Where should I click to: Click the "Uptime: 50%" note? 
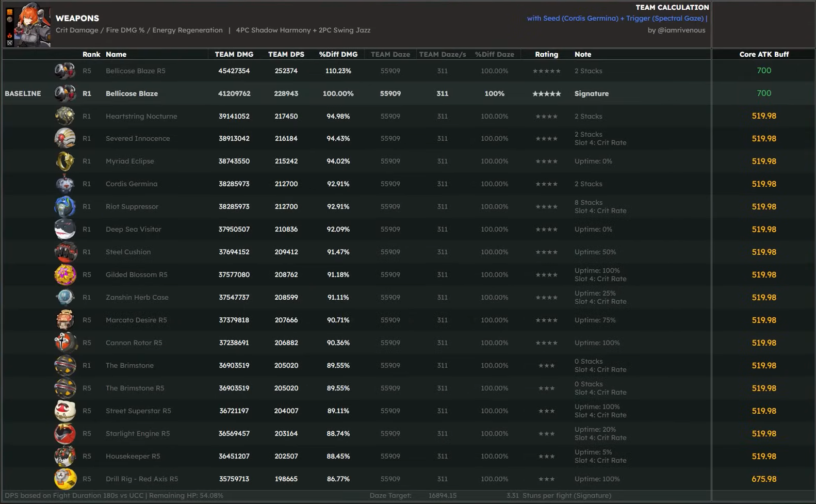[595, 252]
